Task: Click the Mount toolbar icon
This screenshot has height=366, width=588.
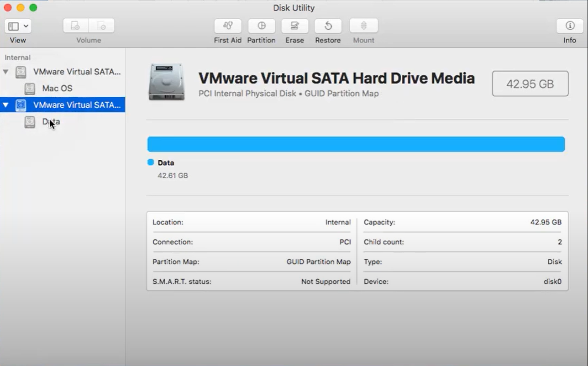Action: (x=364, y=26)
